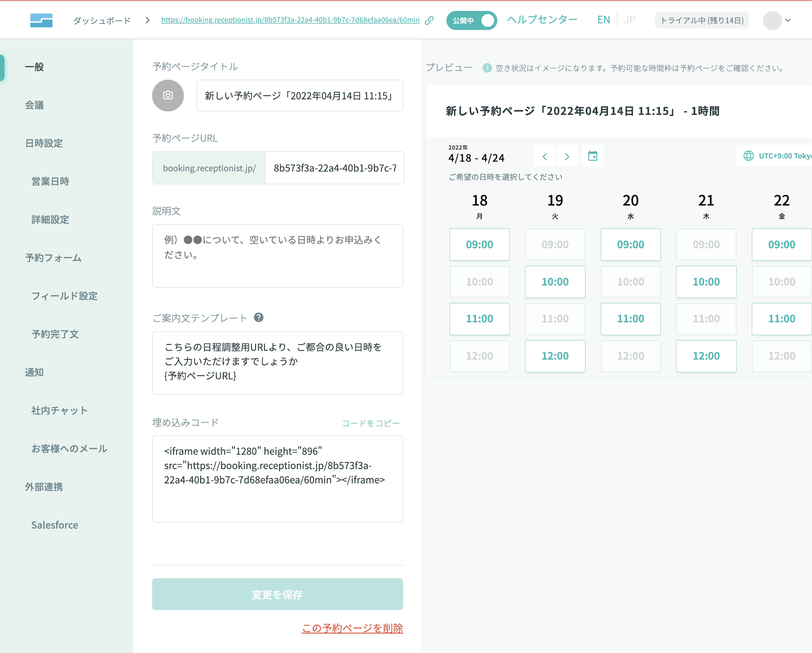Switch language to JP
812x653 pixels.
click(629, 20)
